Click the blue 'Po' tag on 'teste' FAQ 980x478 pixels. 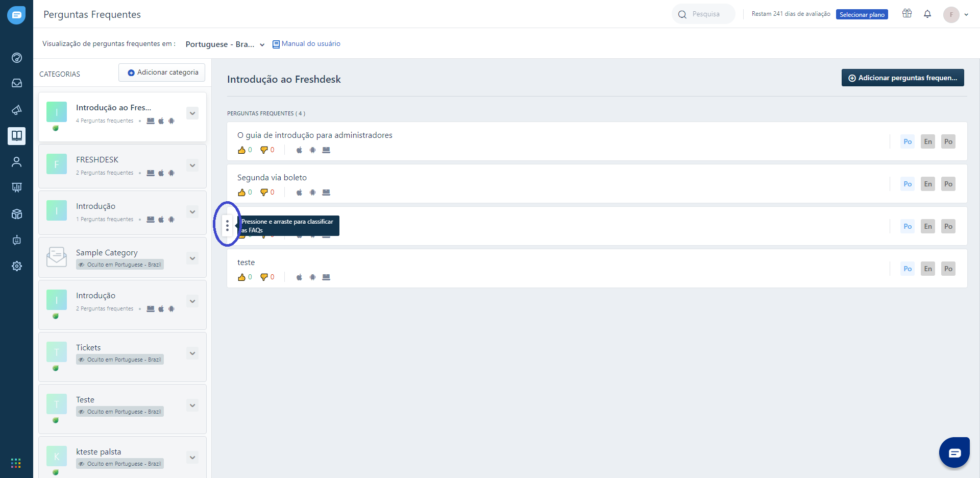(x=908, y=269)
